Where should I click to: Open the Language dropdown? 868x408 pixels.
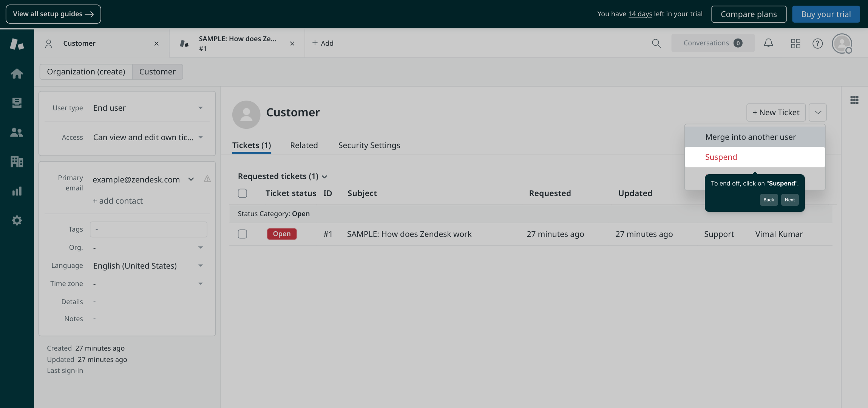point(148,266)
